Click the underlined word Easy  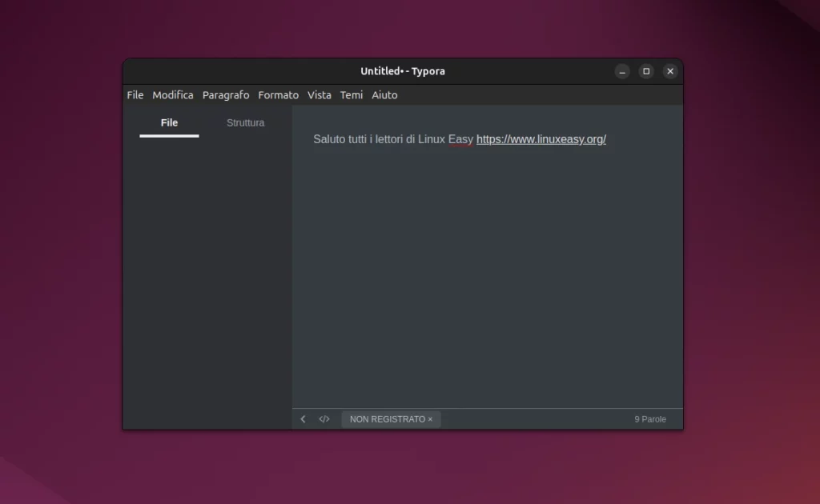[x=460, y=139]
